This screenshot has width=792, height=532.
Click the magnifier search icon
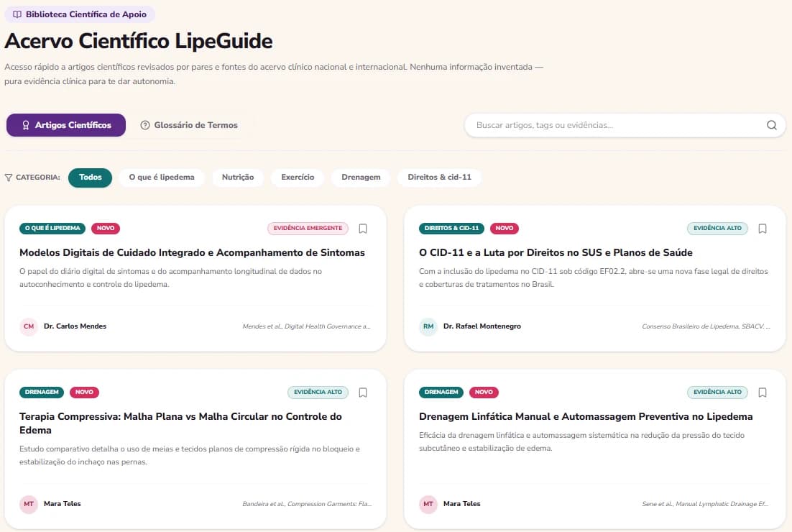click(771, 125)
